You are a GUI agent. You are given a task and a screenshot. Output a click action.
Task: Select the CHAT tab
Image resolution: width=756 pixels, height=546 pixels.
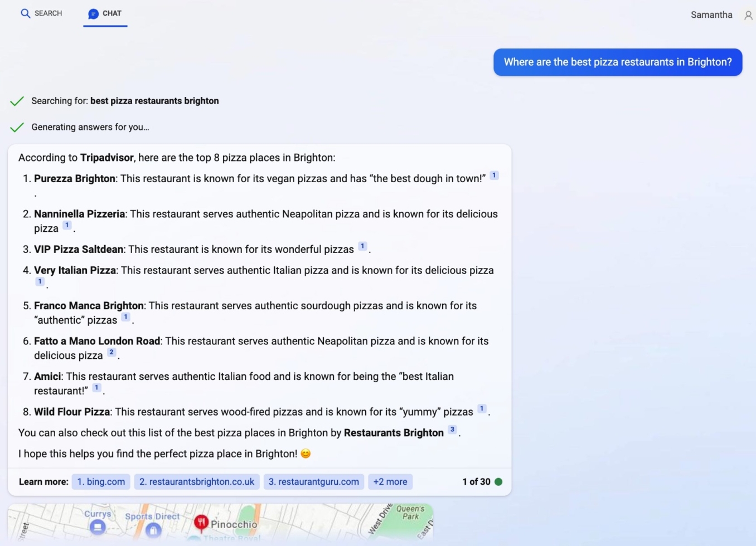pyautogui.click(x=105, y=13)
